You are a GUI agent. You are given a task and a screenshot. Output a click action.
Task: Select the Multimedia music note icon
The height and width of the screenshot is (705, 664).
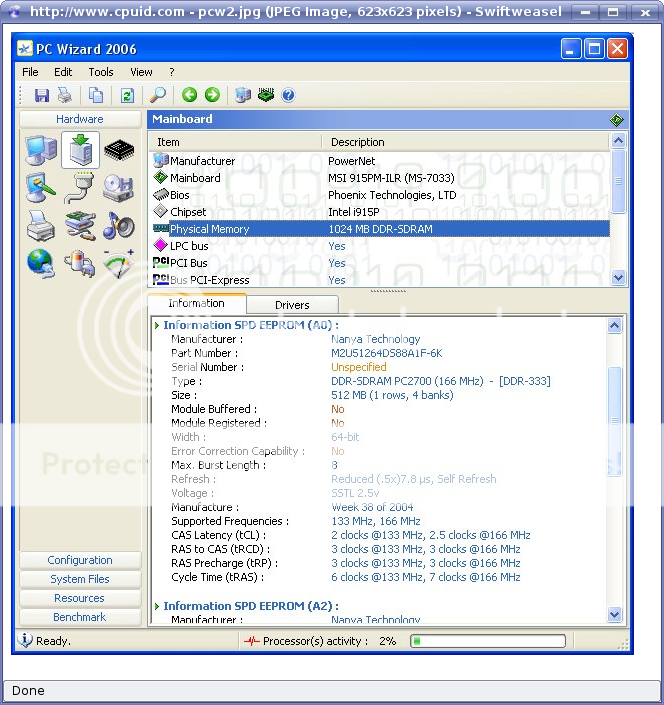pyautogui.click(x=118, y=225)
